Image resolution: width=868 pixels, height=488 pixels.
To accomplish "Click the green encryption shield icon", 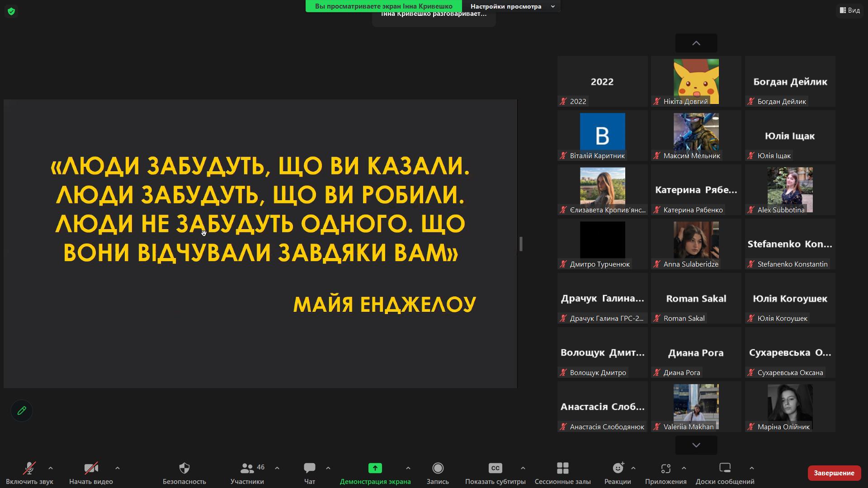I will [x=11, y=11].
